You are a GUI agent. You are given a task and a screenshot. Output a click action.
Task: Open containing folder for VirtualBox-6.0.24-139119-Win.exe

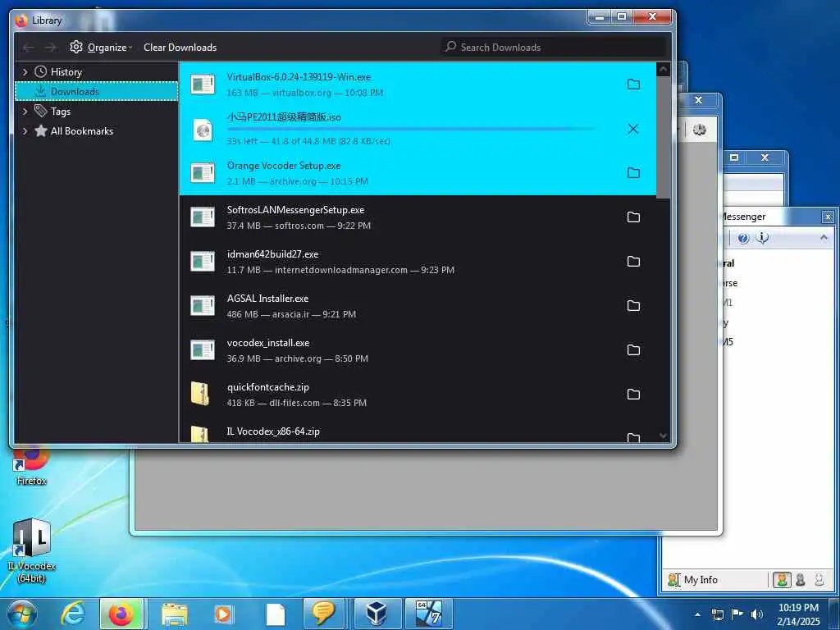pyautogui.click(x=633, y=84)
